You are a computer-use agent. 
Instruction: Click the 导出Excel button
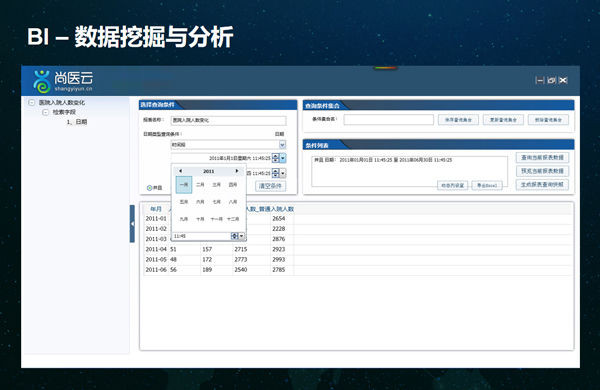(x=487, y=185)
